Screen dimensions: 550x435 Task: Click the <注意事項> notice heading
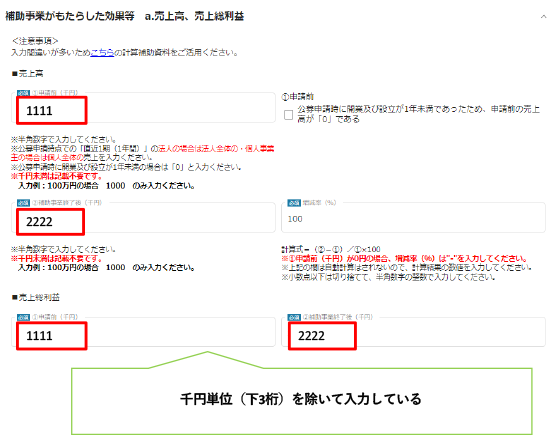coord(35,41)
